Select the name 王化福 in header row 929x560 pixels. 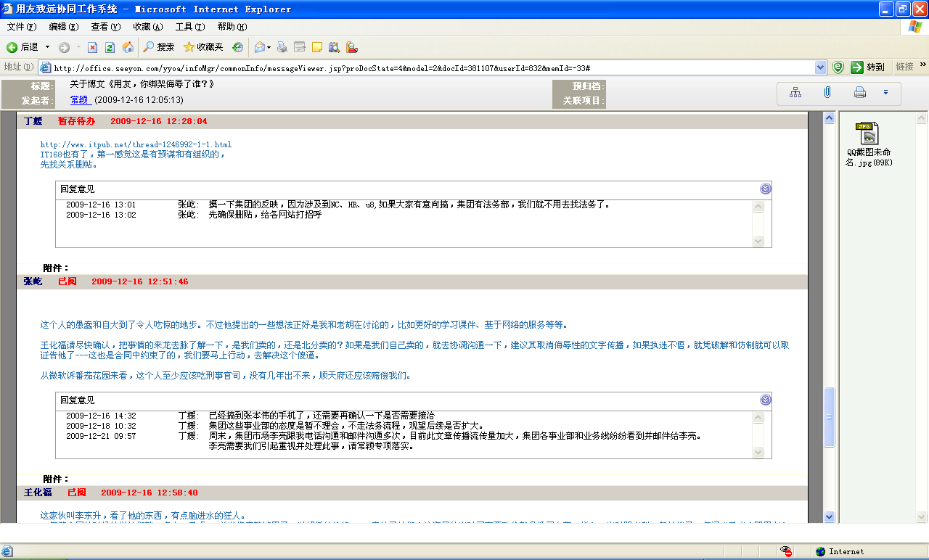point(38,493)
